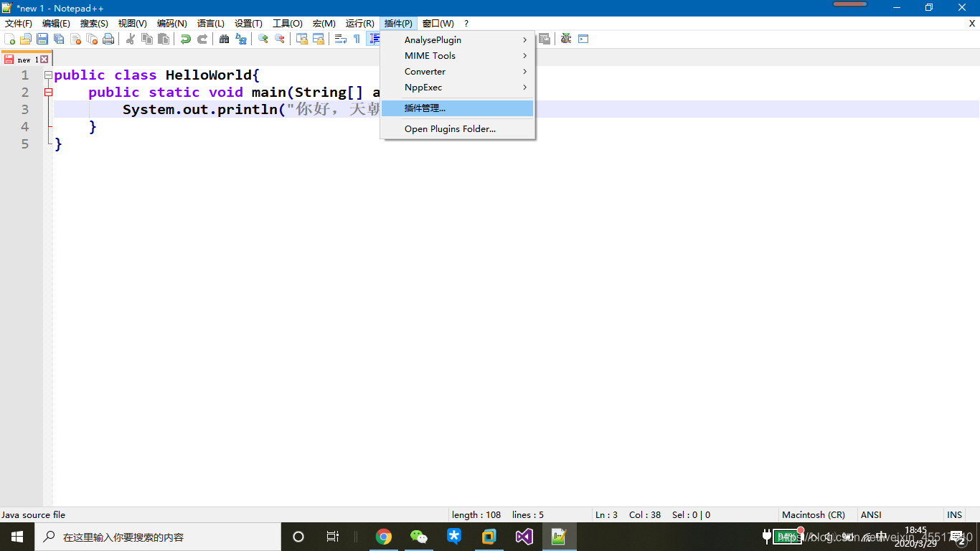Screen dimensions: 980x551
Task: Click ANSI encoding in status bar
Action: (x=871, y=515)
